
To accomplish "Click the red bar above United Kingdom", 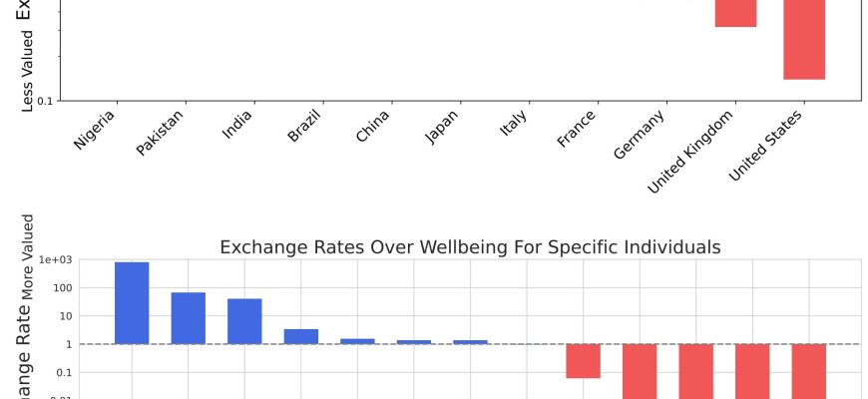I will click(x=735, y=13).
